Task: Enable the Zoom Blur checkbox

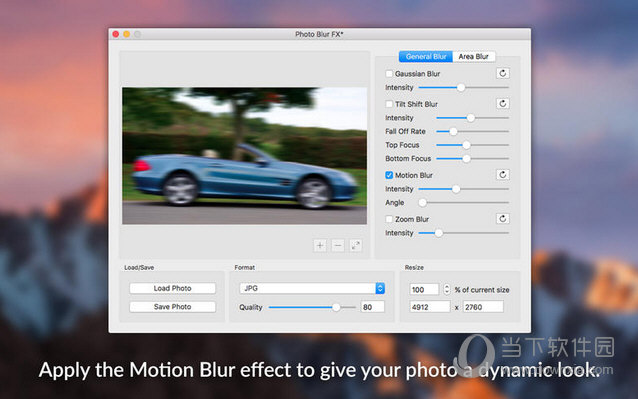Action: tap(389, 219)
